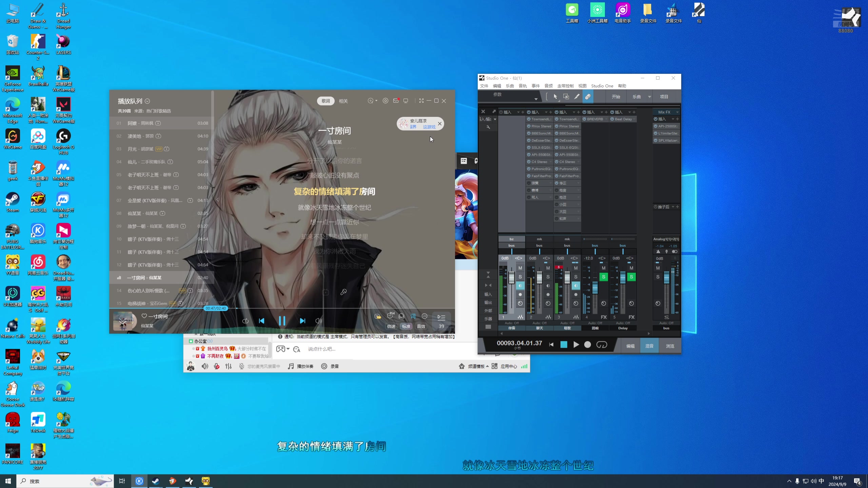Viewport: 868px width, 488px height.
Task: Expand the 参数 dropdown arrow
Action: tap(536, 99)
